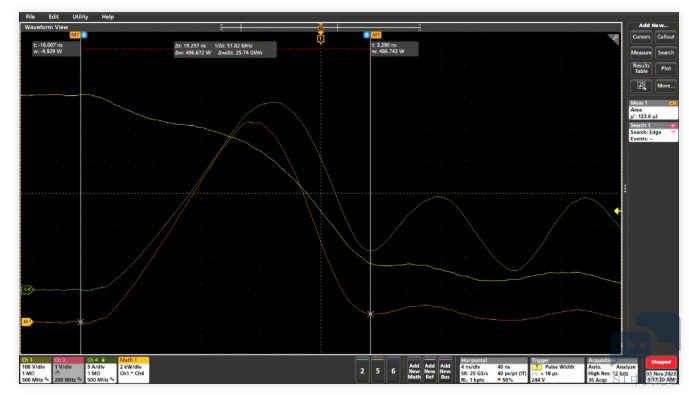Click the zoom box icon beside More
This screenshot has width=689, height=395.
point(641,86)
